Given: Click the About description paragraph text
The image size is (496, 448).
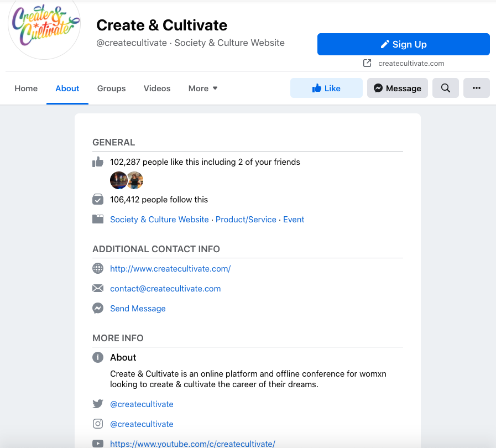Looking at the screenshot, I should (x=248, y=379).
